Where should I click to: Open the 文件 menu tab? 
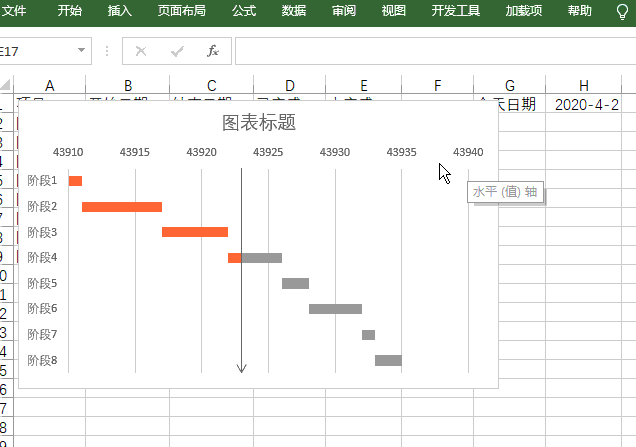click(13, 11)
